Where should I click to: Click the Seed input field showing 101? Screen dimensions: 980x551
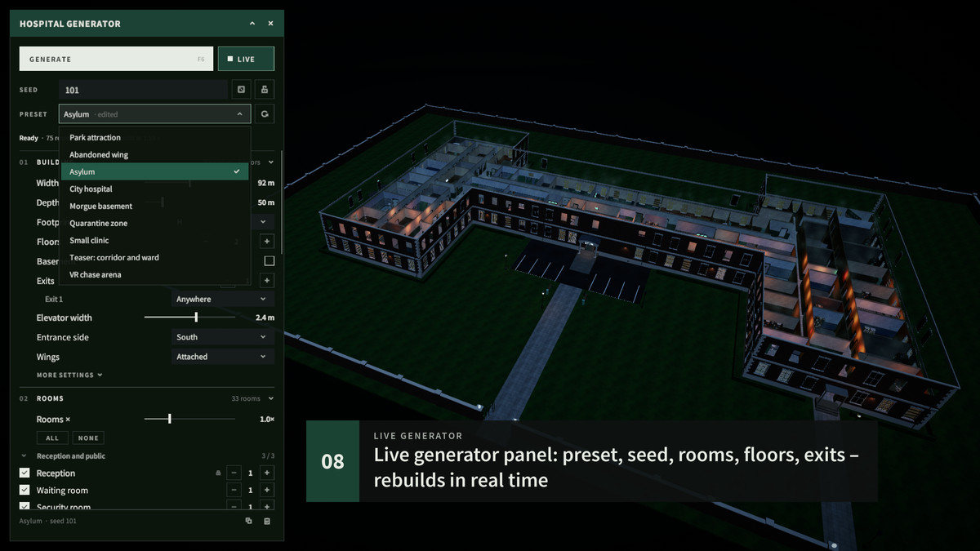(x=143, y=90)
